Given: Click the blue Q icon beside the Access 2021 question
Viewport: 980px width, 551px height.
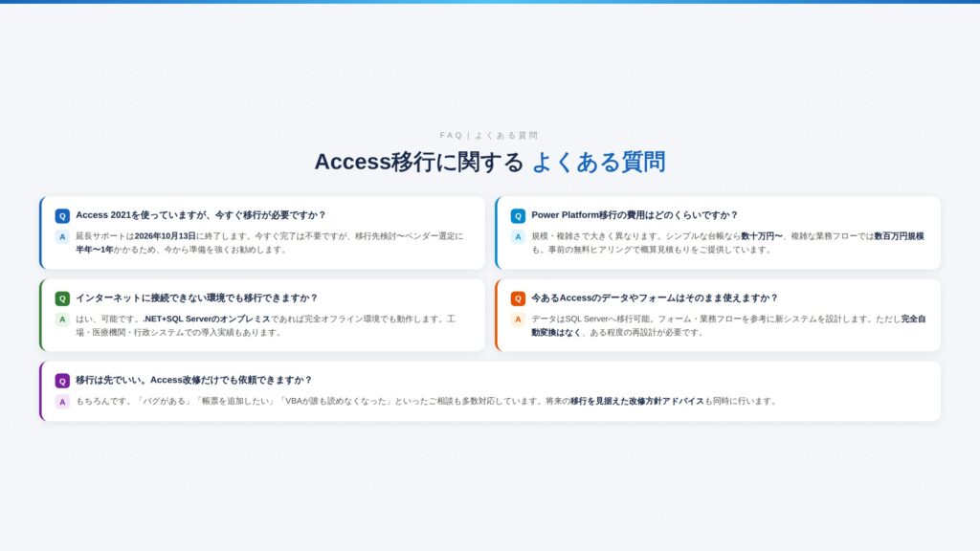Looking at the screenshot, I should coord(61,214).
